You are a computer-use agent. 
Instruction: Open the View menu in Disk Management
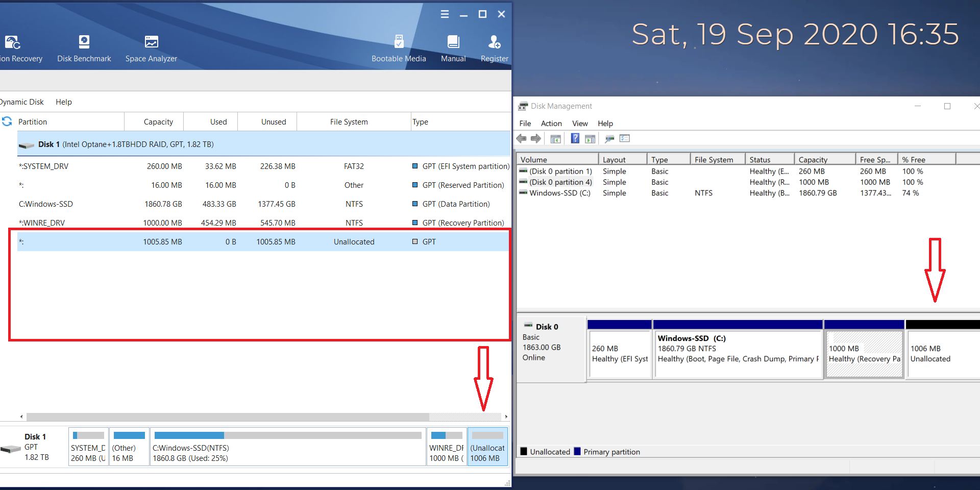point(579,124)
